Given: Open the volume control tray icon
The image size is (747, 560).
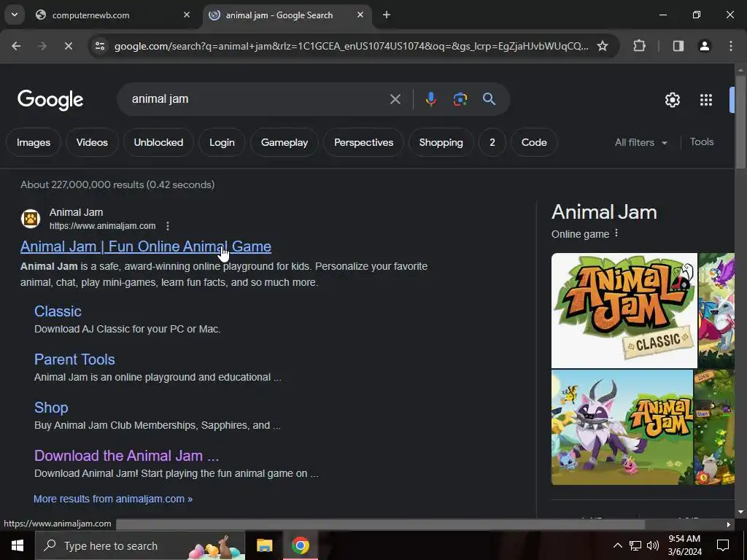Looking at the screenshot, I should (653, 545).
